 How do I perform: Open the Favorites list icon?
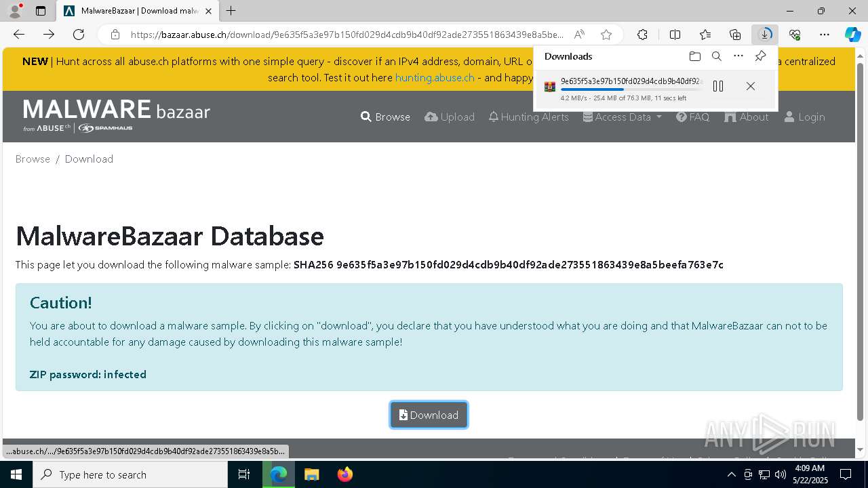tap(705, 35)
